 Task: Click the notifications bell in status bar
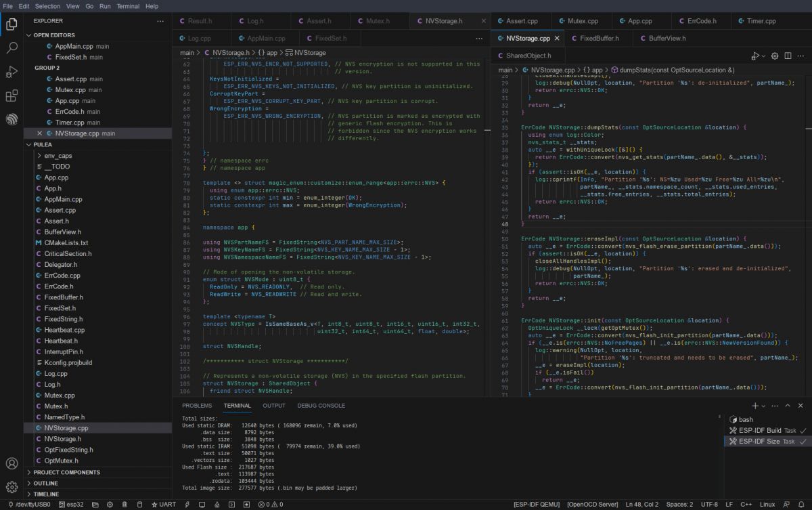click(x=800, y=505)
